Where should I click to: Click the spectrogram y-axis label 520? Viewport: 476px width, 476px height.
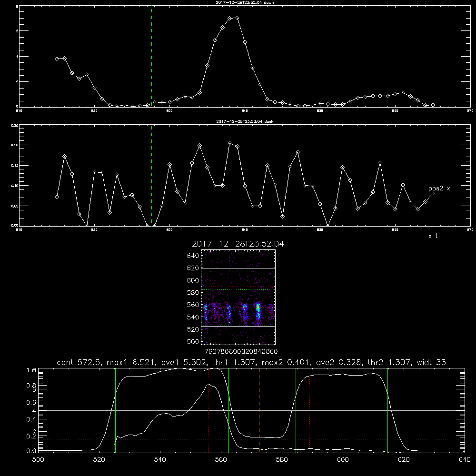pos(193,329)
